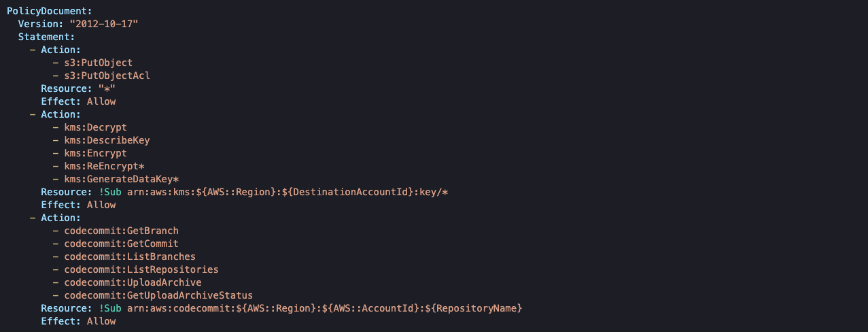Click the kms:DescribeKey entry

click(107, 140)
